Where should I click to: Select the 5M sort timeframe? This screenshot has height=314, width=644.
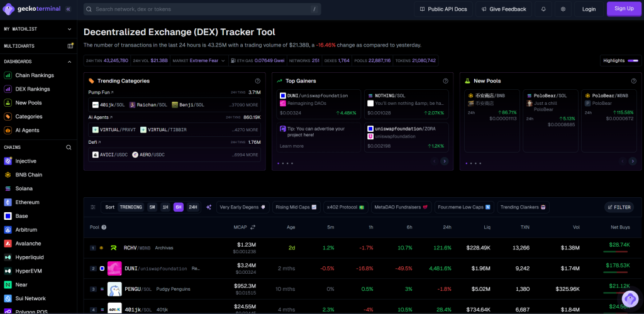[152, 207]
